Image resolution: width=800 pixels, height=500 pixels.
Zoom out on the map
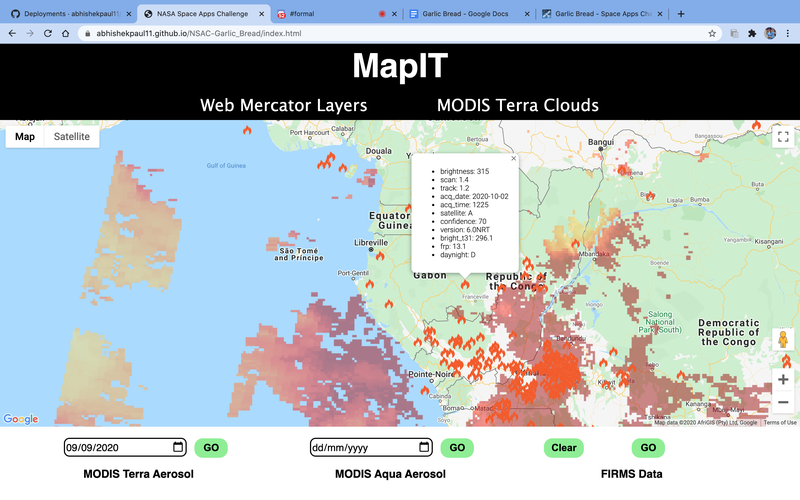(x=783, y=402)
